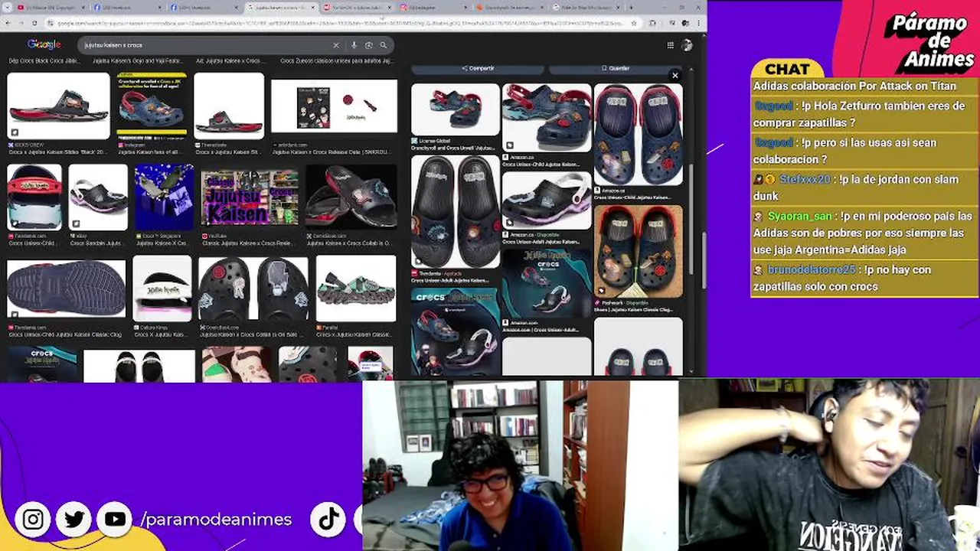The image size is (980, 551).
Task: Open the black Trendencia crocs top-view thumbnail
Action: [455, 211]
